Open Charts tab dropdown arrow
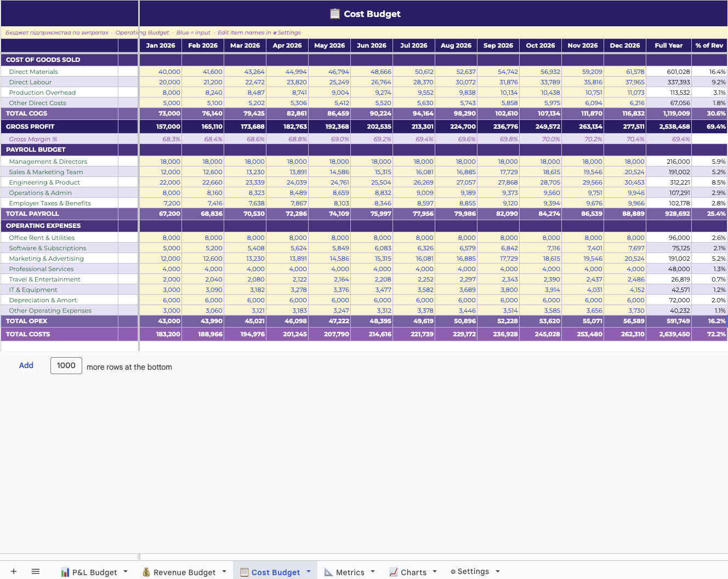The image size is (728, 579). tap(435, 571)
